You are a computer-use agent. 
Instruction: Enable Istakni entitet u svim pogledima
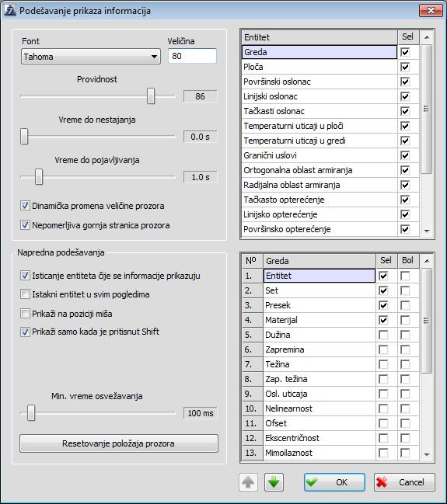click(25, 294)
